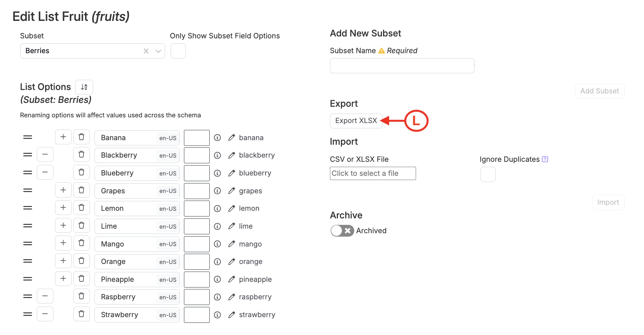Focus the Subset Name input field
Viewport: 644px width, 335px height.
pos(402,66)
